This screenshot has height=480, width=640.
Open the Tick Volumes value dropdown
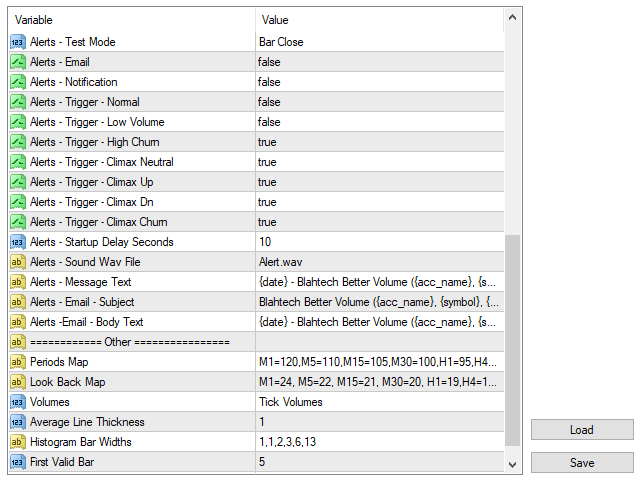coord(378,402)
